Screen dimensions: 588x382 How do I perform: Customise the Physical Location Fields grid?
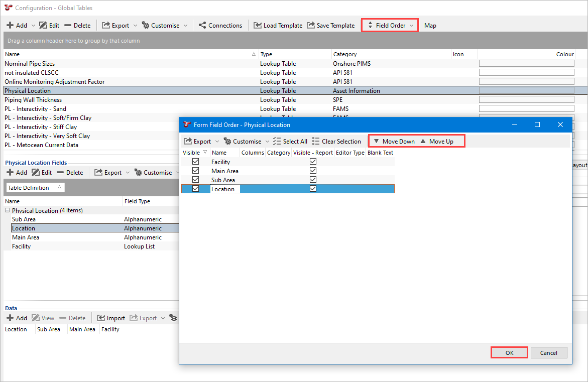click(138, 172)
